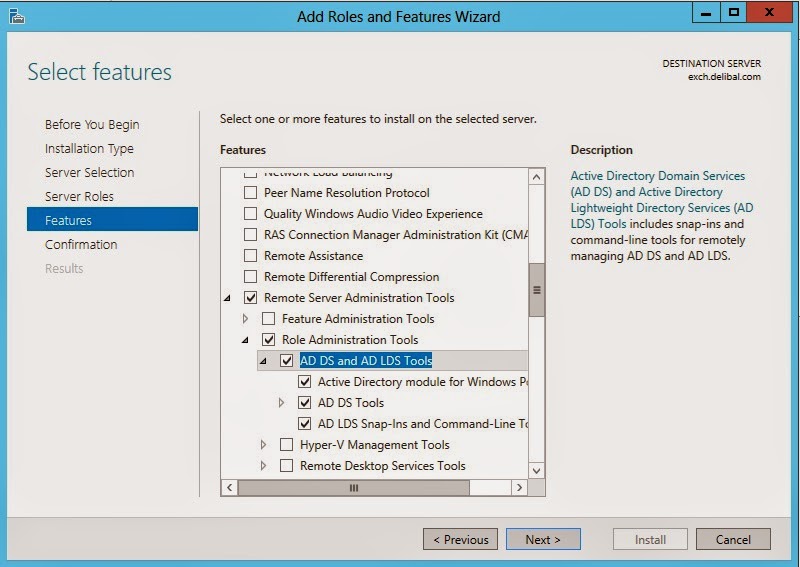Expand the Feature Administration Tools node

pyautogui.click(x=246, y=319)
